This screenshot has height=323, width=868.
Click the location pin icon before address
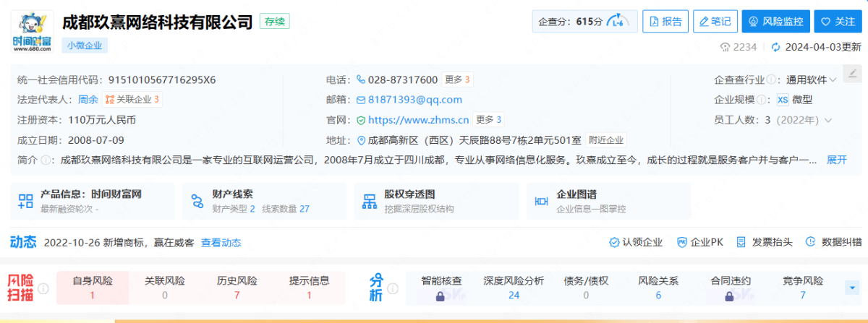tap(362, 140)
